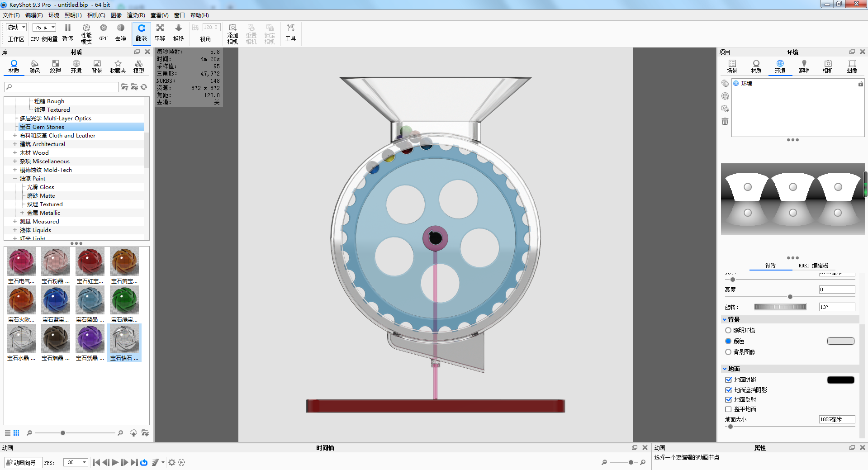868x470 pixels.
Task: Toggle Ground Reflections (地面反射) checkbox
Action: point(728,399)
